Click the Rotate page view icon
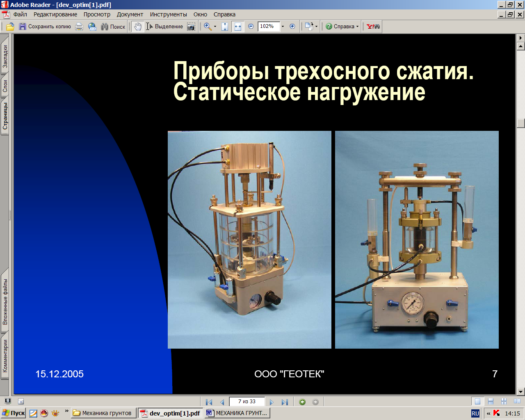 309,27
